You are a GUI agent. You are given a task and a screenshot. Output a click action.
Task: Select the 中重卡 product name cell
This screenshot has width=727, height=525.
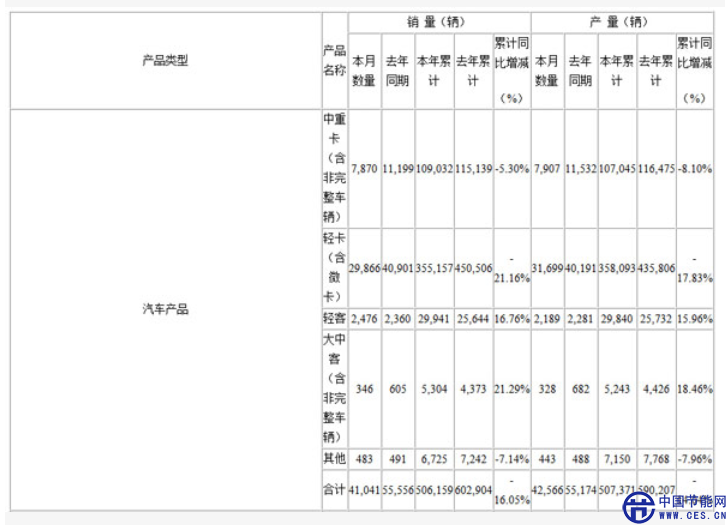(334, 168)
